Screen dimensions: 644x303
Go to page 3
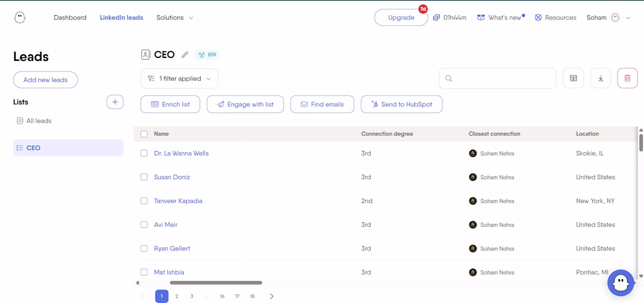click(x=192, y=296)
